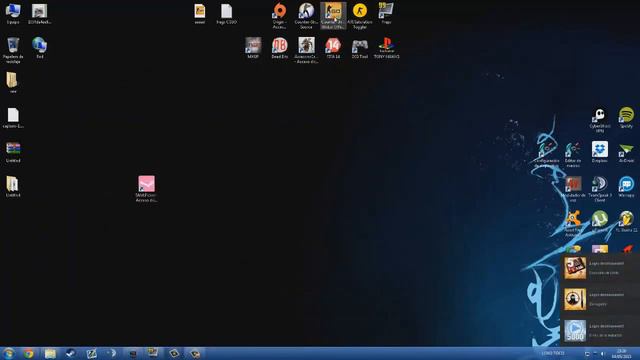The width and height of the screenshot is (640, 360).
Task: Open Windows Explorer folder in the taskbar
Action: [x=50, y=353]
